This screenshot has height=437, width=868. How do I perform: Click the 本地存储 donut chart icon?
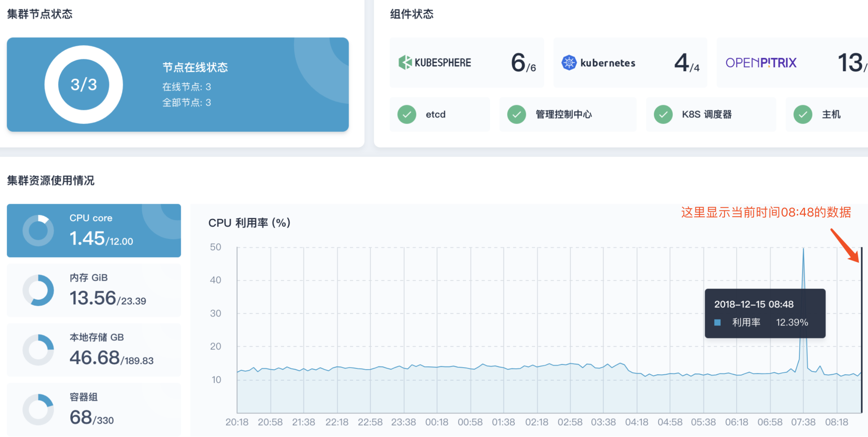(38, 350)
